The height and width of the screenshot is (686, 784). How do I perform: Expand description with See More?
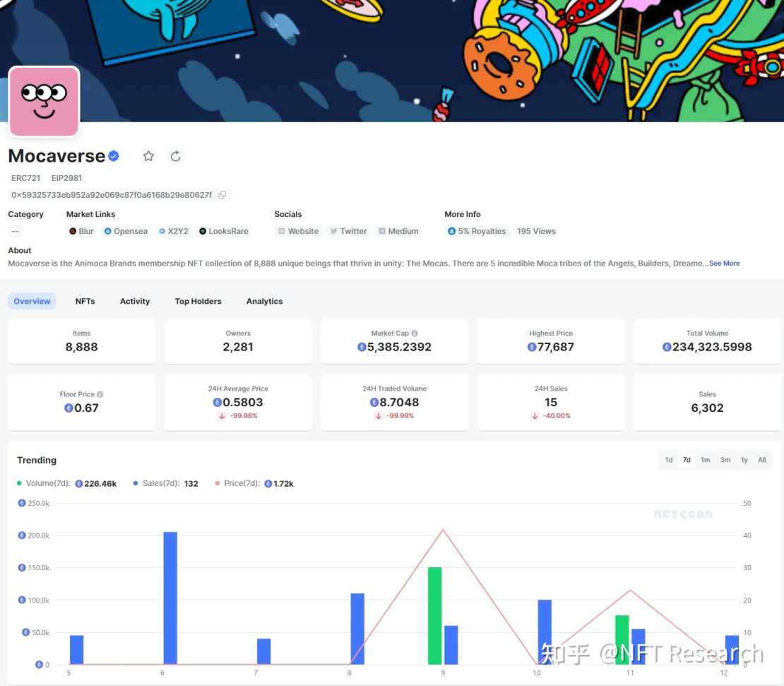click(x=724, y=263)
